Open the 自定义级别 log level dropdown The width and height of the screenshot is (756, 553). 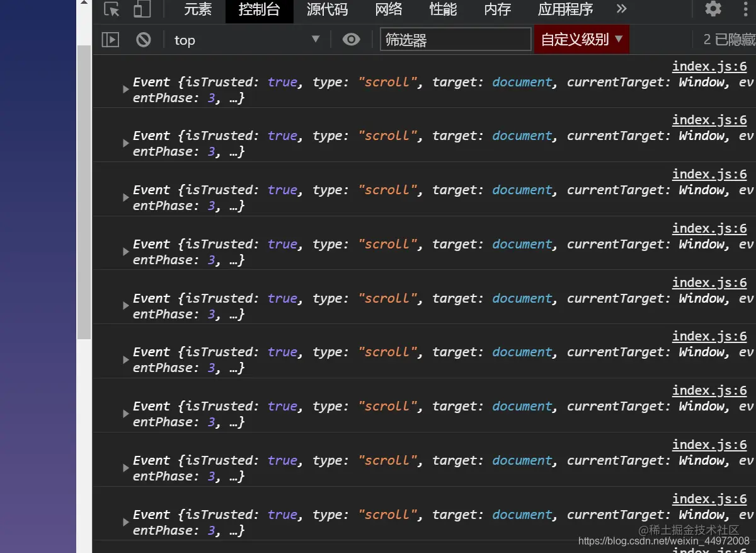coord(581,40)
